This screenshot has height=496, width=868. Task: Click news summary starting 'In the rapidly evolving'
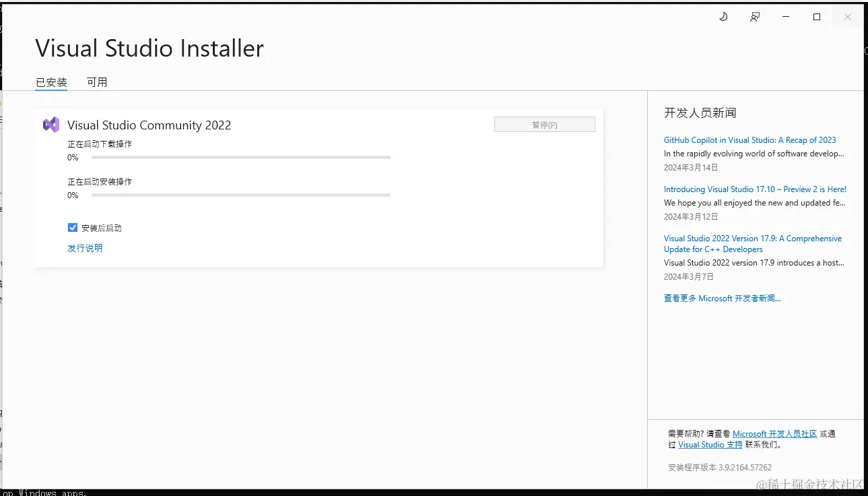754,154
